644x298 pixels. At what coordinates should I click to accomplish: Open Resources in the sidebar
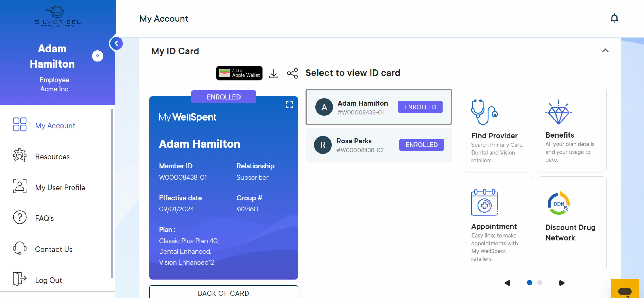pos(52,156)
